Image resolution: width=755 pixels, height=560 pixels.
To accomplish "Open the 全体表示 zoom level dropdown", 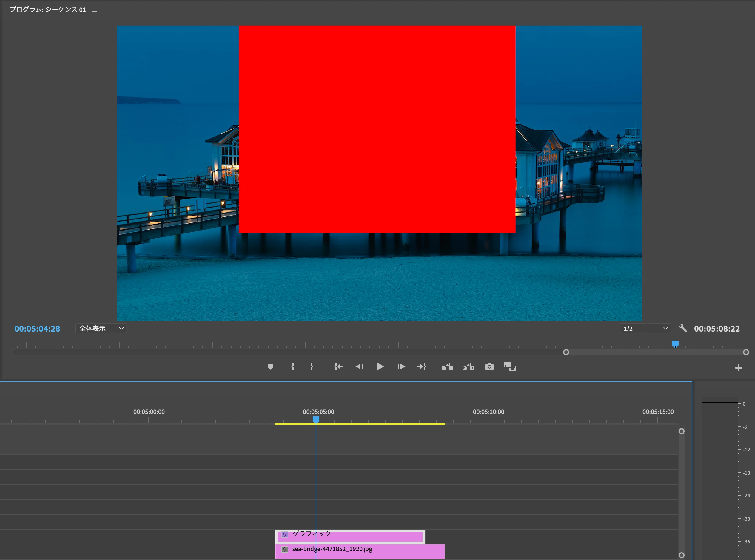I will [101, 329].
